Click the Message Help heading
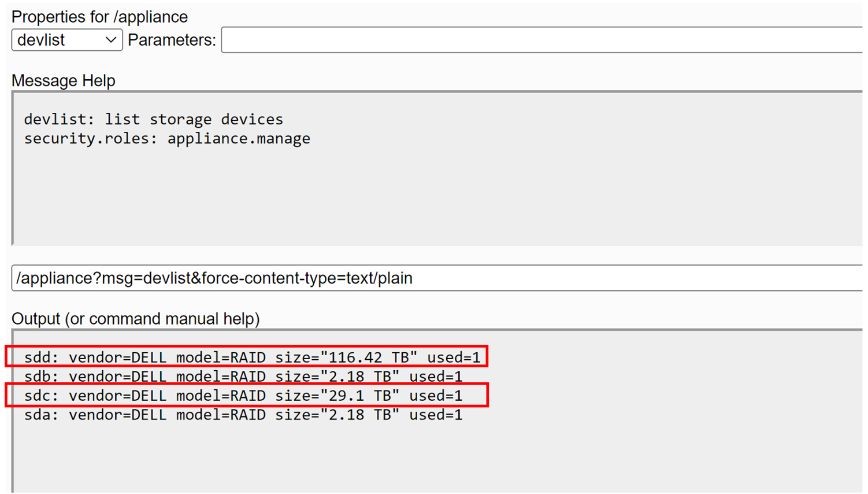The image size is (868, 494). pos(63,80)
